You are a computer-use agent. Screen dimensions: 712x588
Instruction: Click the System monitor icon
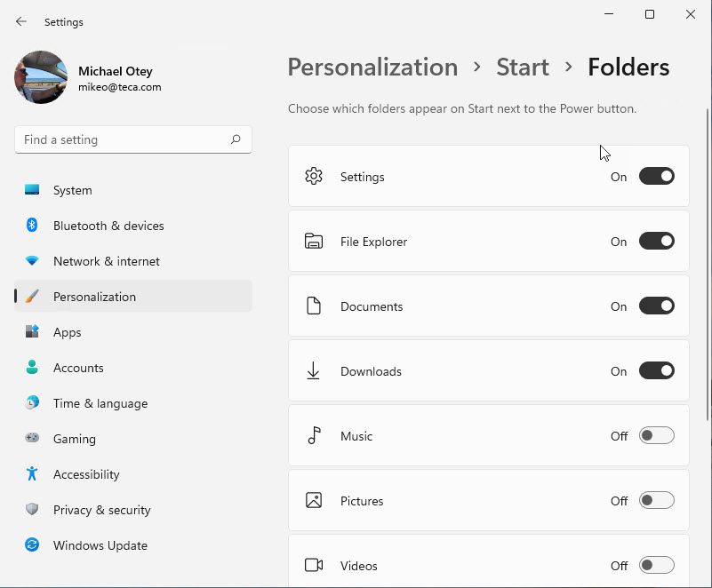(32, 190)
